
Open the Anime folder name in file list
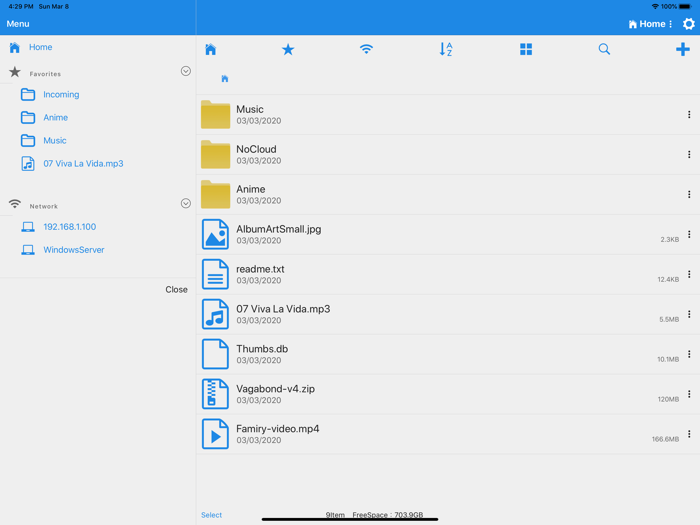250,189
